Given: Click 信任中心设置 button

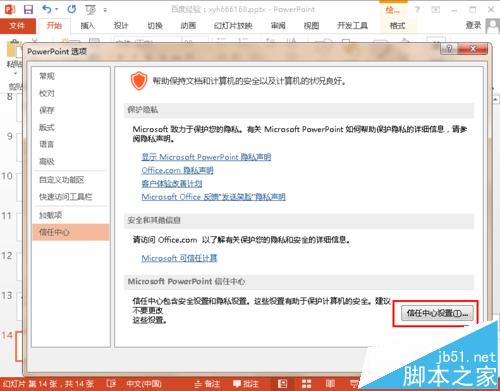Looking at the screenshot, I should point(437,313).
